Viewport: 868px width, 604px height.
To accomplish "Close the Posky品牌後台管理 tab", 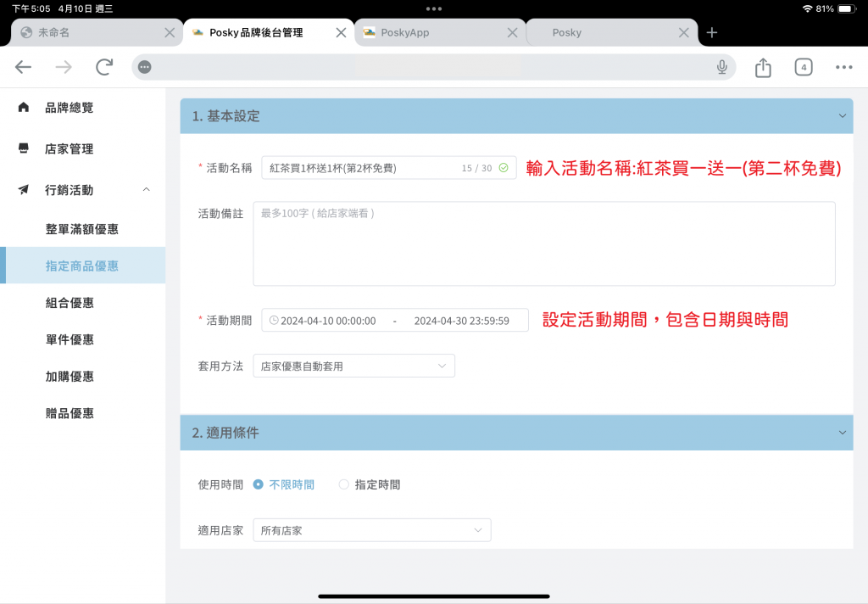I will pyautogui.click(x=341, y=33).
